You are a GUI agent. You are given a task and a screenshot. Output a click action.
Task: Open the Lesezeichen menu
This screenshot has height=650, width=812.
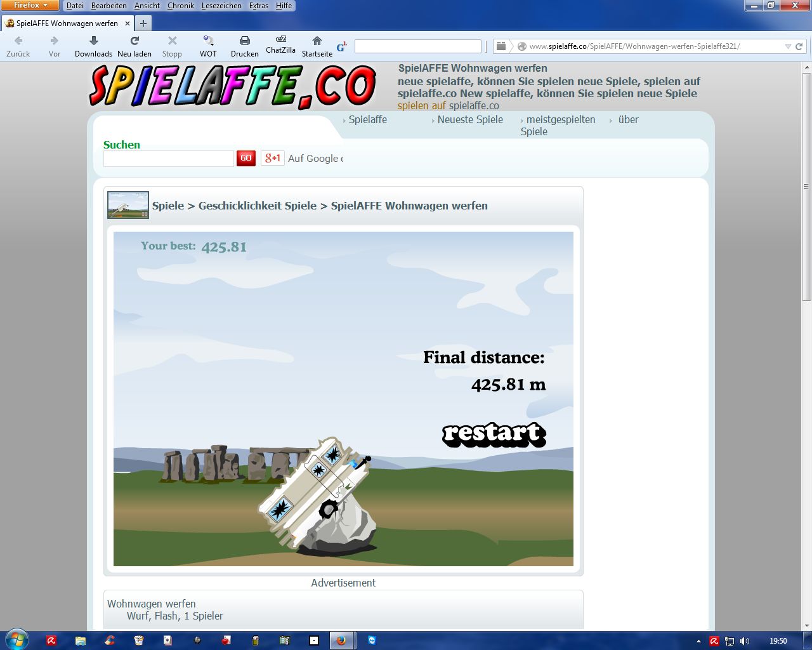click(x=221, y=6)
